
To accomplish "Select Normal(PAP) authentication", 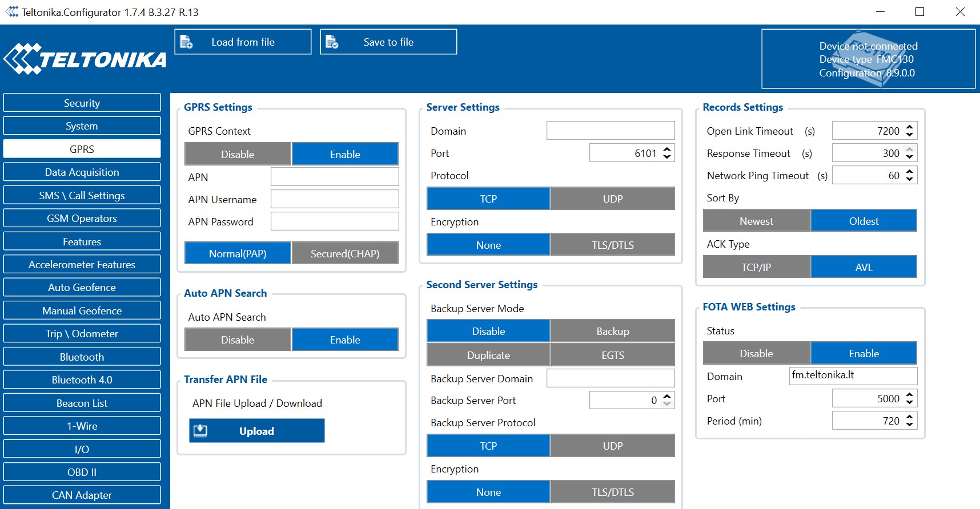I will click(x=238, y=253).
